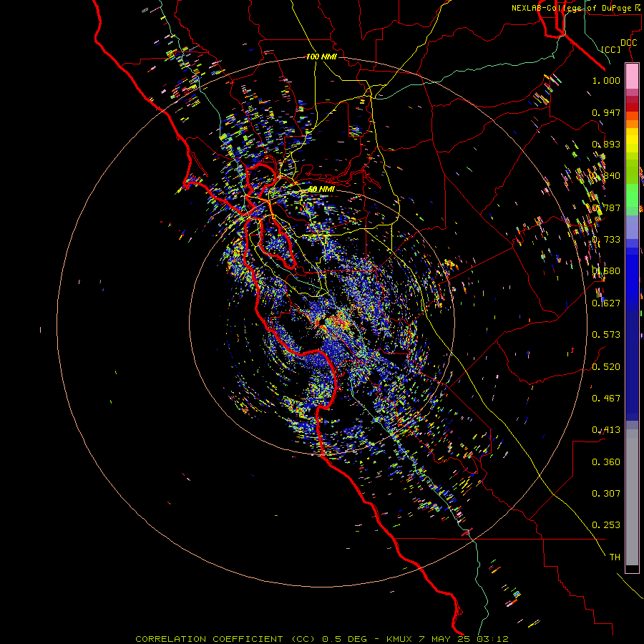Click the TH threshold label on legend
Viewport: 644px width, 644px height.
click(615, 557)
